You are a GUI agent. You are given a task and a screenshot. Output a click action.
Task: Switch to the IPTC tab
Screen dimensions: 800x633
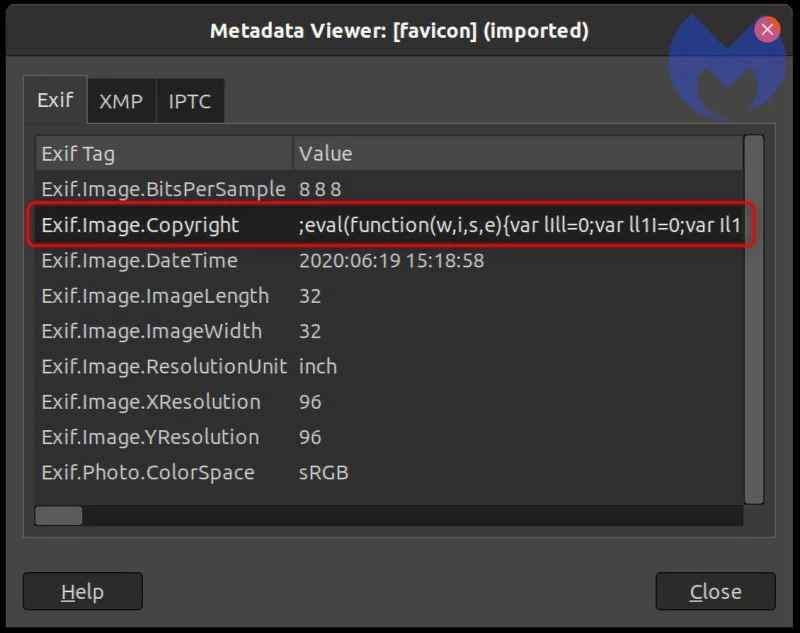click(189, 100)
